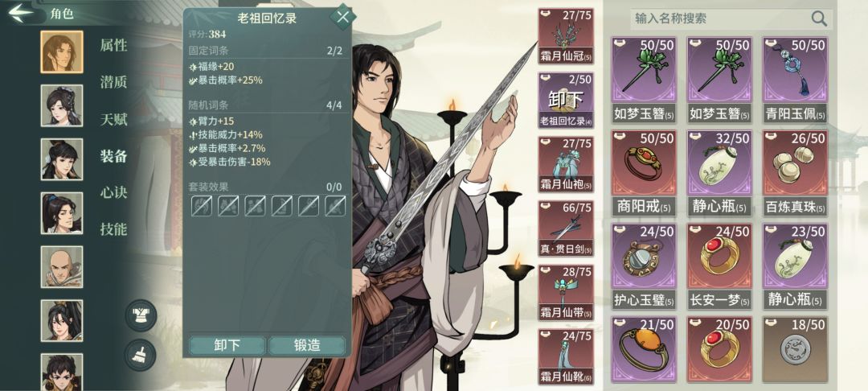This screenshot has width=868, height=391.
Task: Click the first set effect slot icon
Action: 202,205
